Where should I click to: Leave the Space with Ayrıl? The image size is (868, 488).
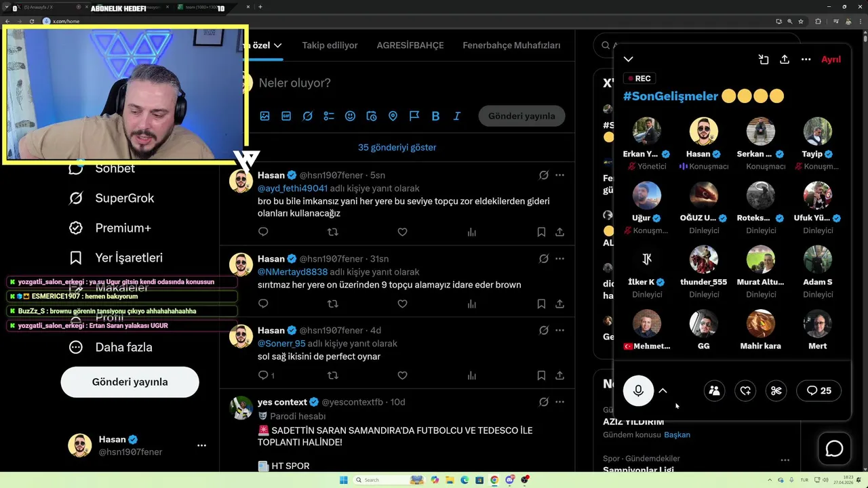click(831, 60)
